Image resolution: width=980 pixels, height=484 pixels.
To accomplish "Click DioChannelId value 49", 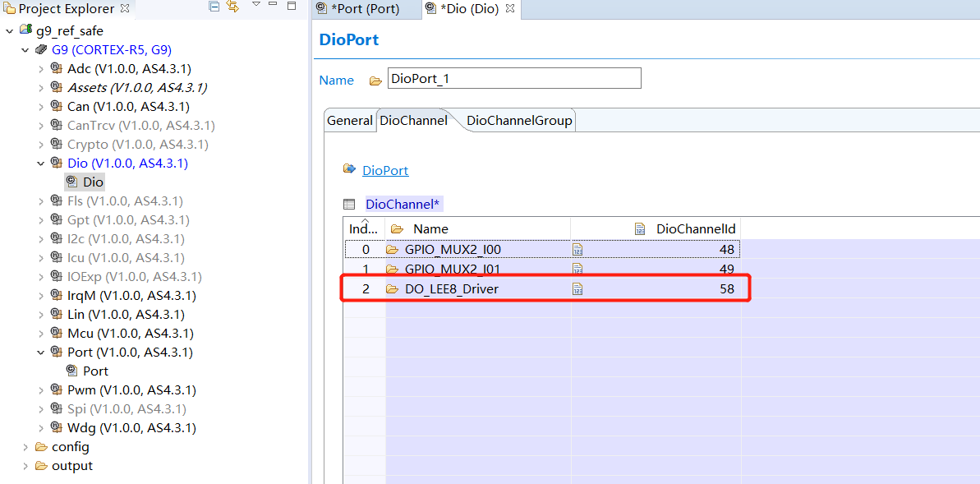I will (727, 270).
